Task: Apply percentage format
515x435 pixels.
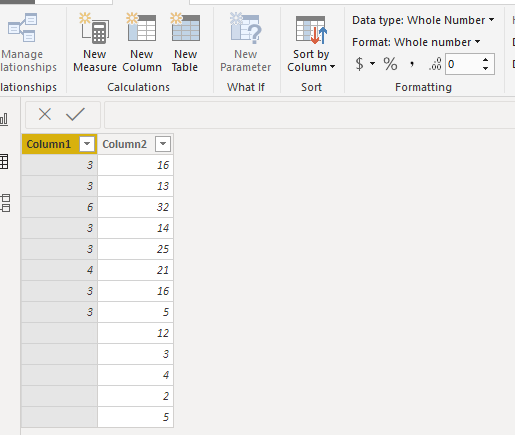Action: pyautogui.click(x=390, y=64)
